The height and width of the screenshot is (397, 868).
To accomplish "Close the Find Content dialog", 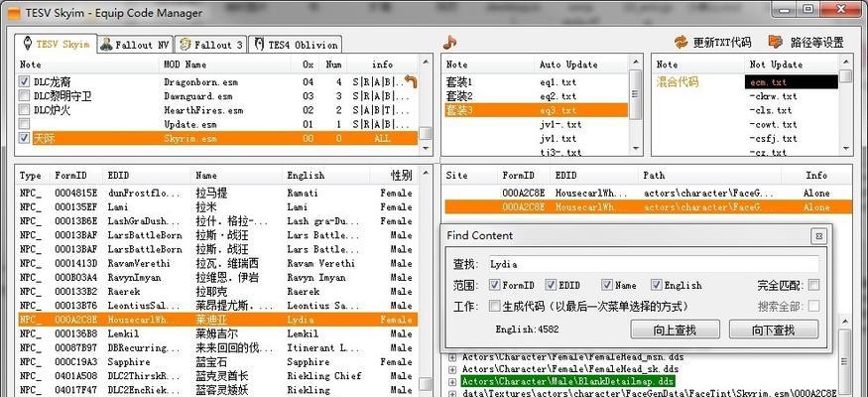I will tap(819, 236).
